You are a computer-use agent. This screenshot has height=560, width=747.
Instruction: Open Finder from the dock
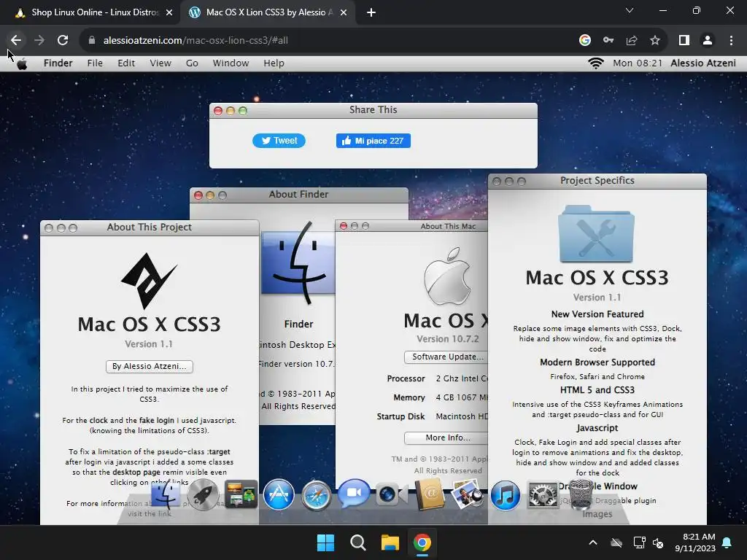point(166,495)
